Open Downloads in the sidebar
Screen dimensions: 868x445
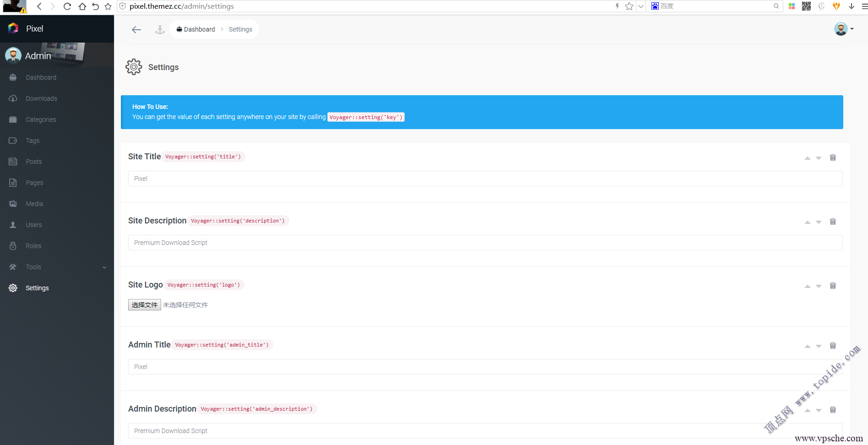click(x=41, y=98)
